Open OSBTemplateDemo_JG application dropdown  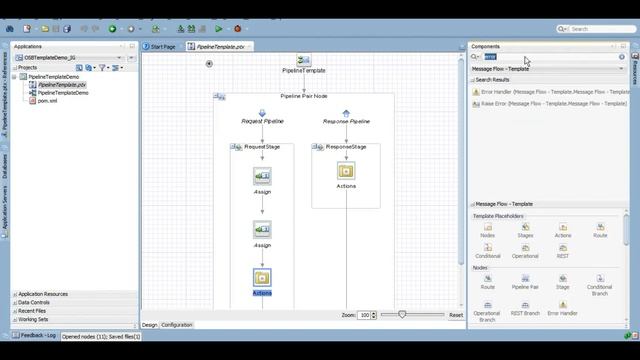pos(119,58)
